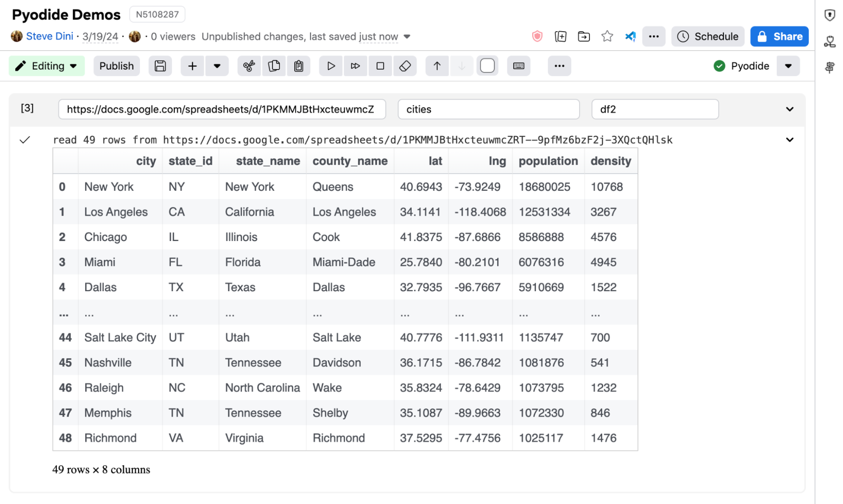Publish the notebook
This screenshot has width=843, height=504.
116,66
